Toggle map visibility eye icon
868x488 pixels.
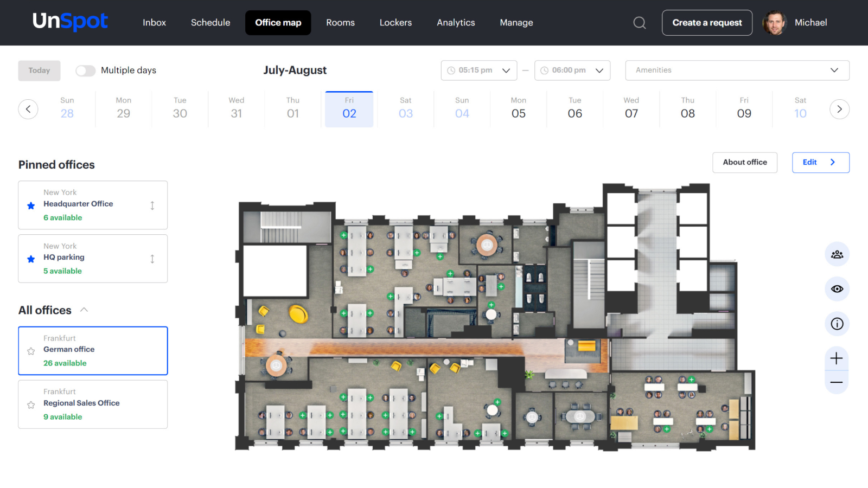point(837,289)
